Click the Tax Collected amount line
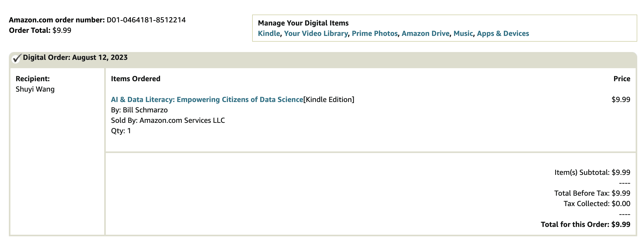Viewport: 644px width, 242px height. coord(597,203)
